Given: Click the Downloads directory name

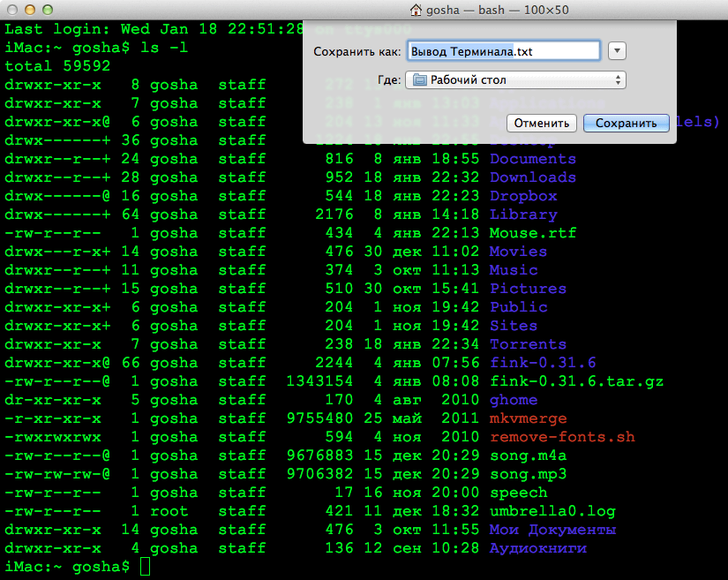Looking at the screenshot, I should [533, 177].
